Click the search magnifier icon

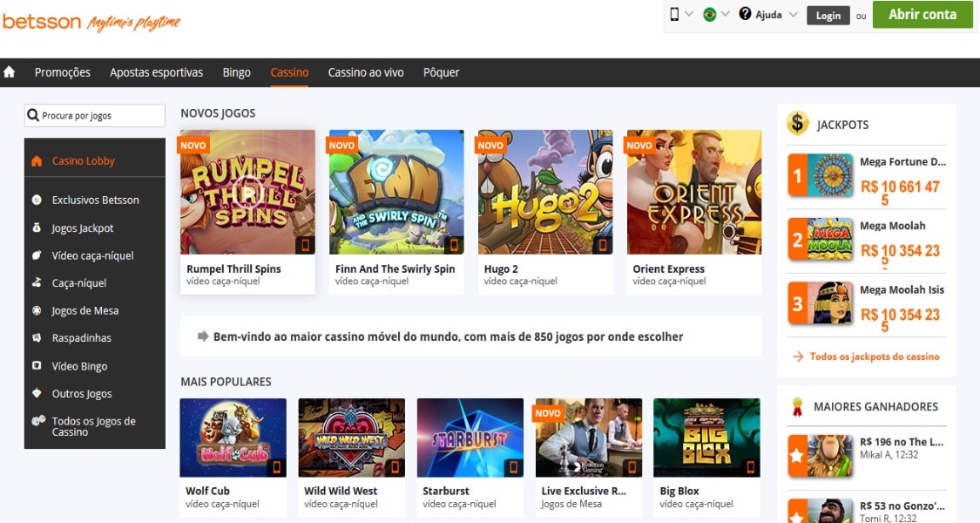33,115
